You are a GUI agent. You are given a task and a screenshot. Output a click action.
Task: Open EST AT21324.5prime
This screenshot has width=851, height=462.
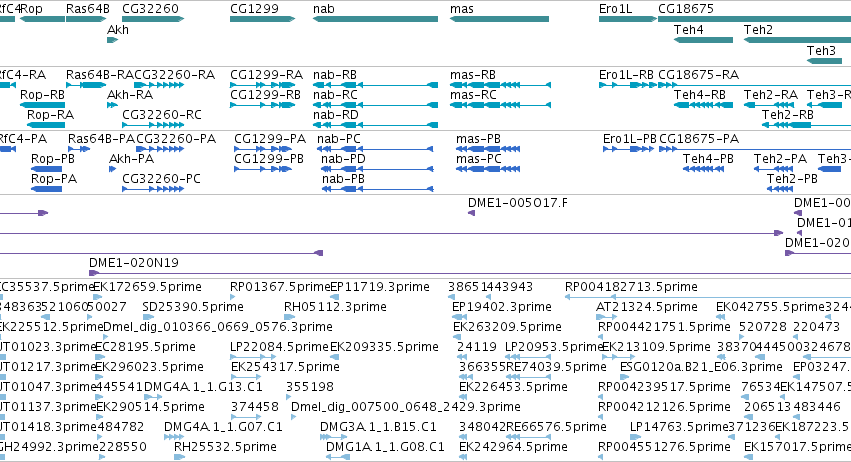click(x=607, y=317)
